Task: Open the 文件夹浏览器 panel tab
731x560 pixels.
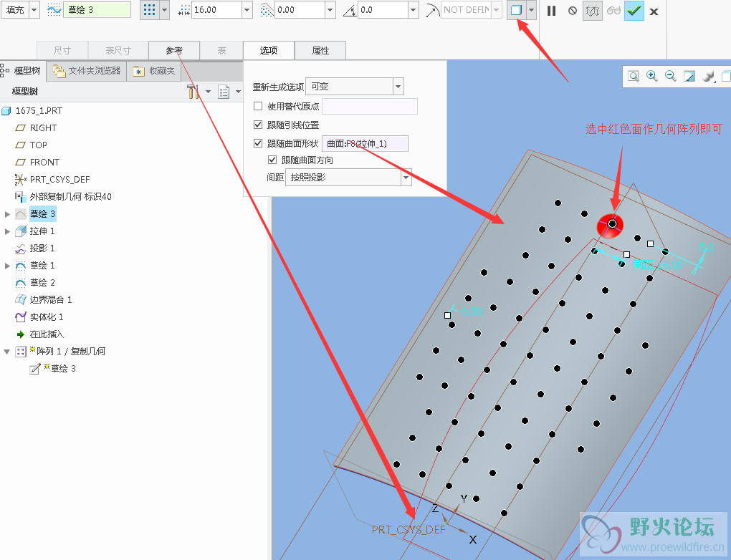Action: (x=87, y=71)
